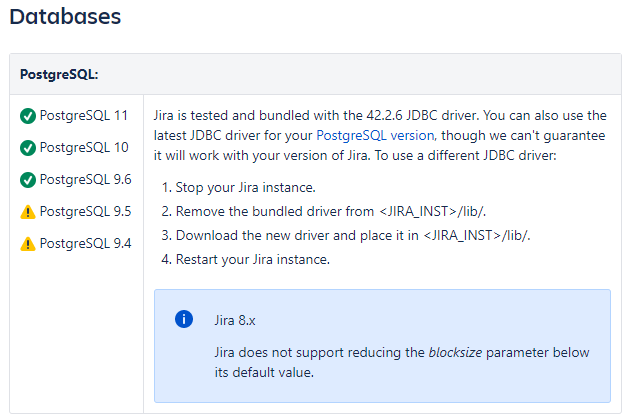Click the yellow warning icon beside PostgreSQL 9.4
Screen dimensions: 629x418
(x=28, y=244)
